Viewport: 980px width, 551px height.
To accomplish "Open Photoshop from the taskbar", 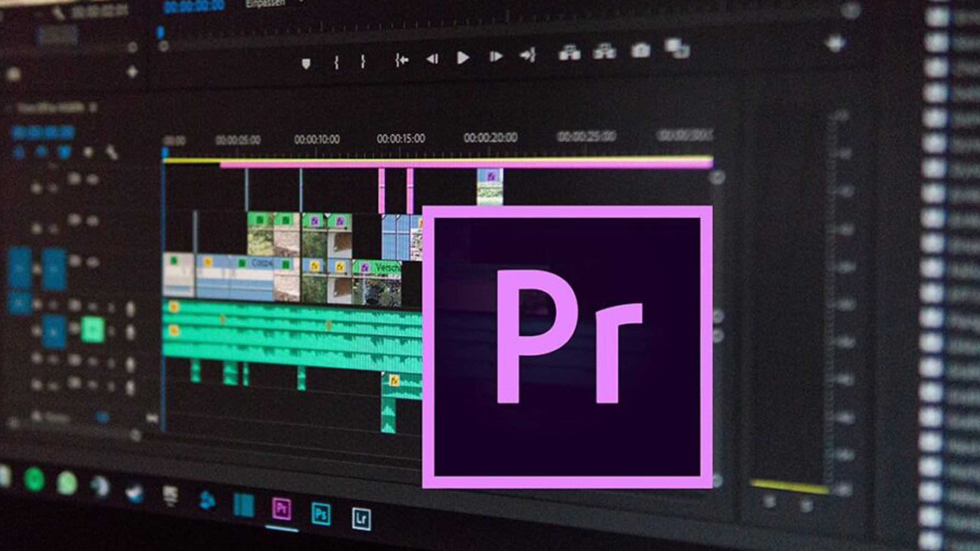I will click(321, 514).
